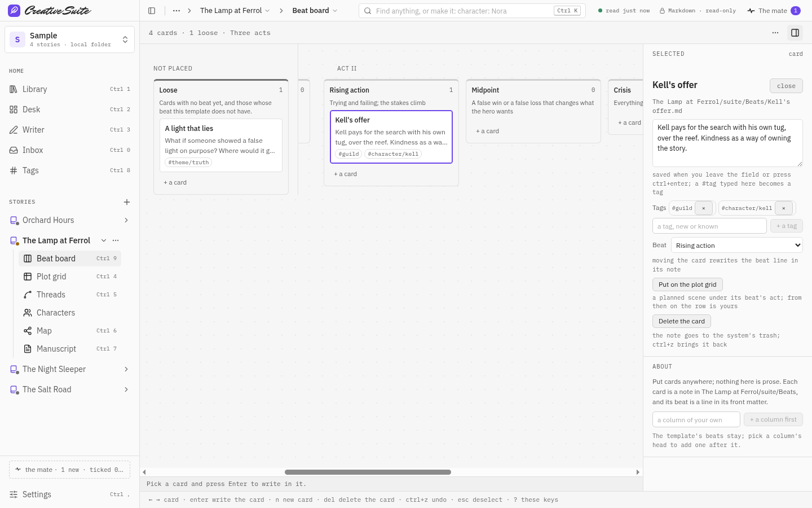Open Tags from the sidebar

(69, 170)
